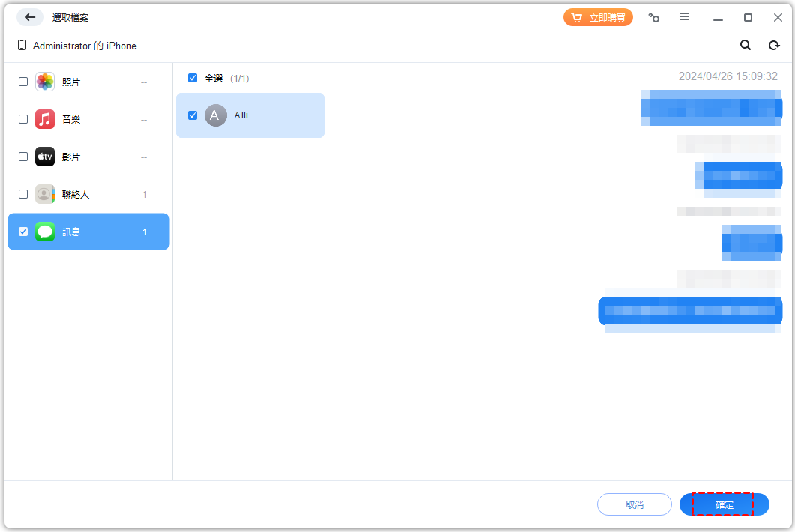Click the key registration icon

pyautogui.click(x=654, y=17)
